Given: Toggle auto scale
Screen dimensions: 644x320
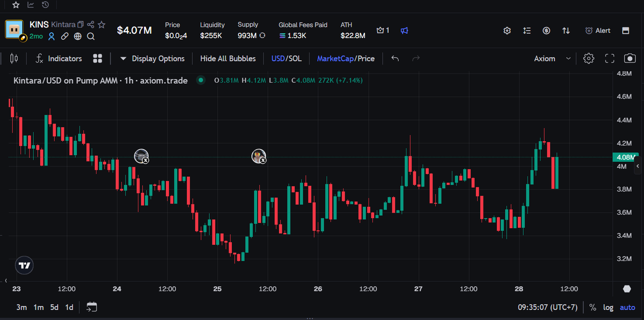Looking at the screenshot, I should pos(627,308).
